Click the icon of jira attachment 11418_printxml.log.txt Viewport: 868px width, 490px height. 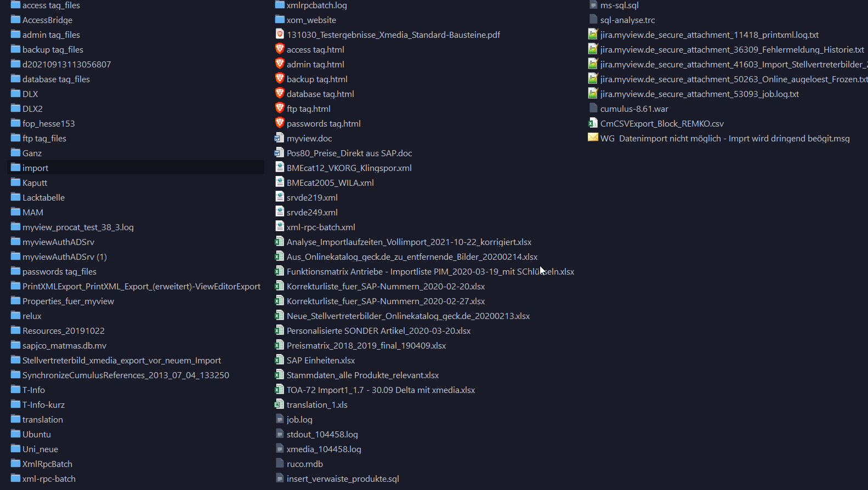coord(593,35)
